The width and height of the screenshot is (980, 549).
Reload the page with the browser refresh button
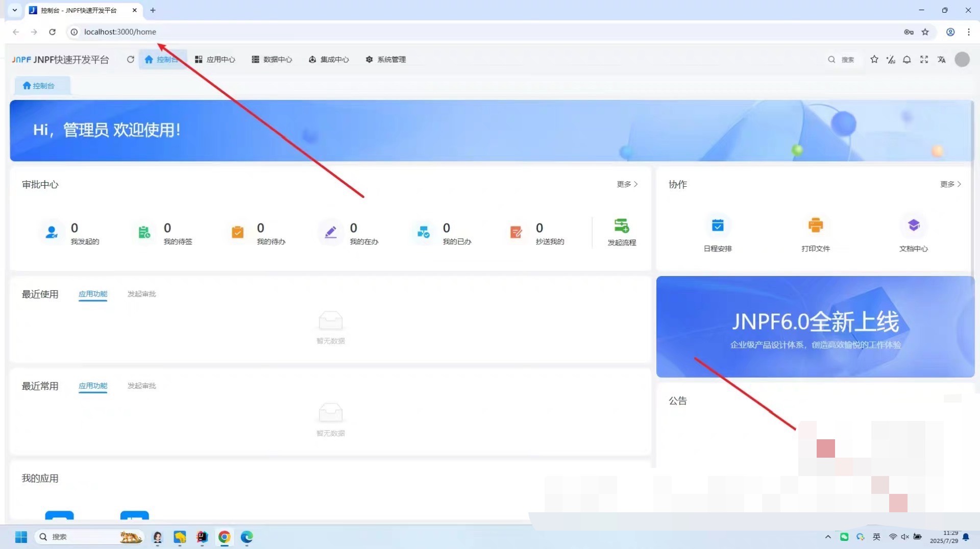click(52, 32)
